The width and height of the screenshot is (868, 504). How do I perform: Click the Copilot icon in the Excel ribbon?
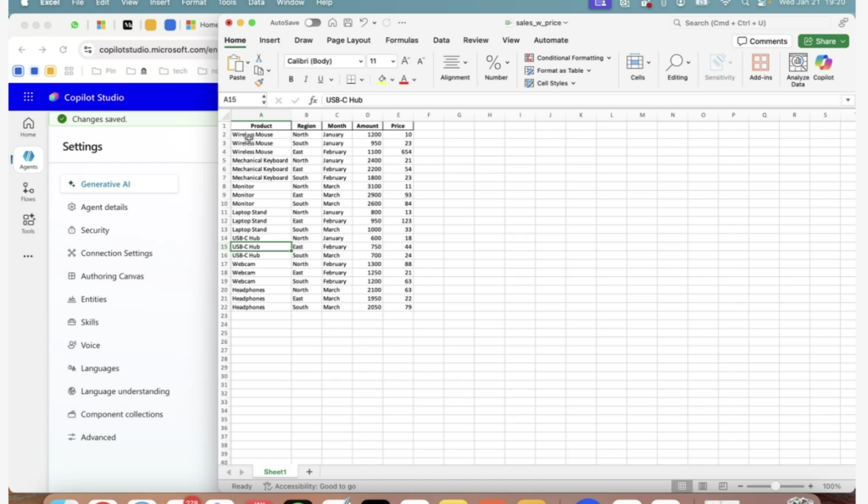[822, 66]
